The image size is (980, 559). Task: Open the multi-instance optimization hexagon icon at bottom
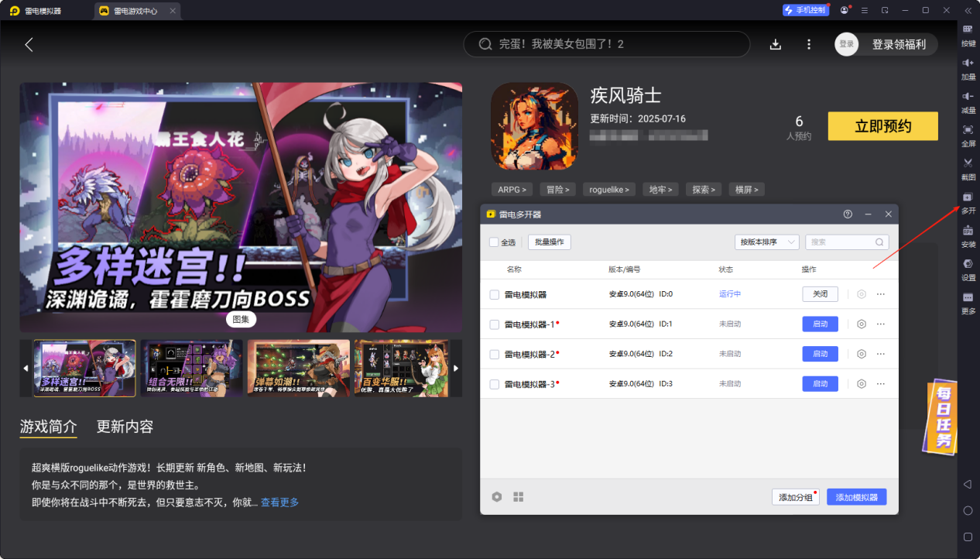pyautogui.click(x=497, y=496)
